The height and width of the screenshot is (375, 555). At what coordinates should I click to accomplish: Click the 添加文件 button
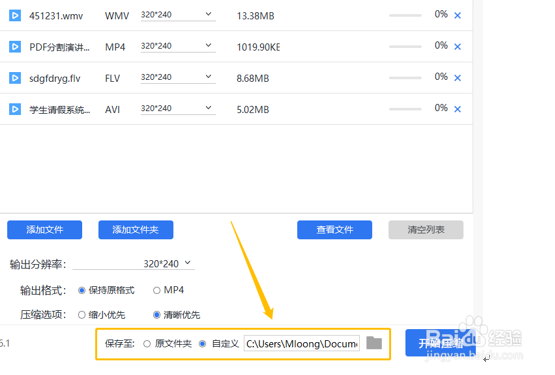pos(45,230)
